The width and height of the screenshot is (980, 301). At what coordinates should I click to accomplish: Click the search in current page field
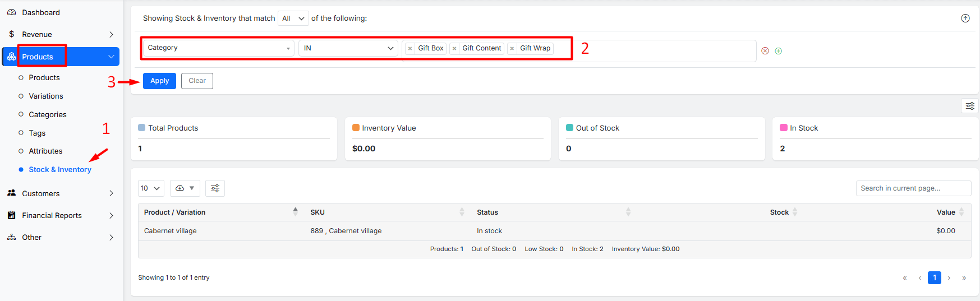913,188
